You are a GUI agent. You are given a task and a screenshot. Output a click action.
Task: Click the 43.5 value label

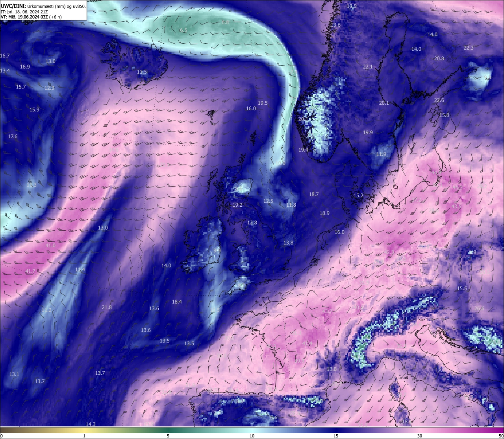[x=456, y=206]
